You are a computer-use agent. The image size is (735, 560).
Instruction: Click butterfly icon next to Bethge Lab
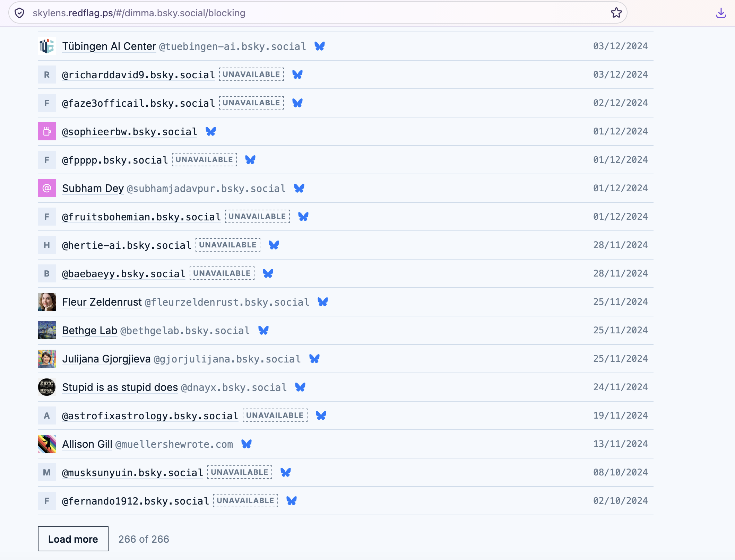(x=263, y=330)
